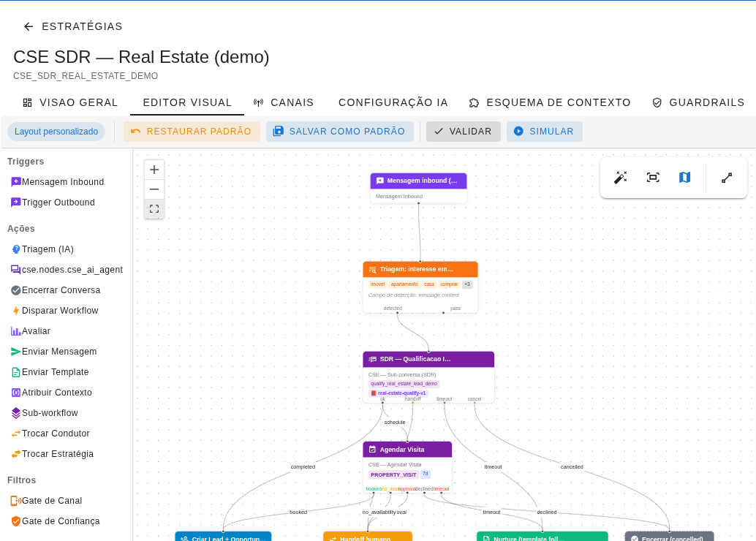Image resolution: width=756 pixels, height=541 pixels.
Task: Select the SDR — Qualificacao node header
Action: coord(428,359)
